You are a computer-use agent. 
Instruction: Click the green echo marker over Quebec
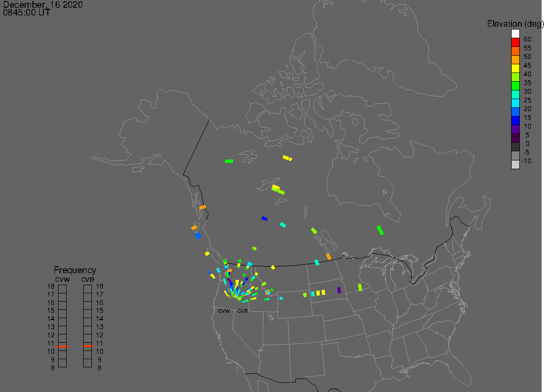(x=380, y=230)
